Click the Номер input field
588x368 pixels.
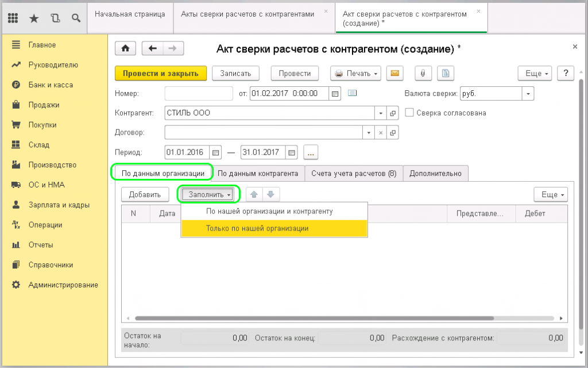coord(199,93)
